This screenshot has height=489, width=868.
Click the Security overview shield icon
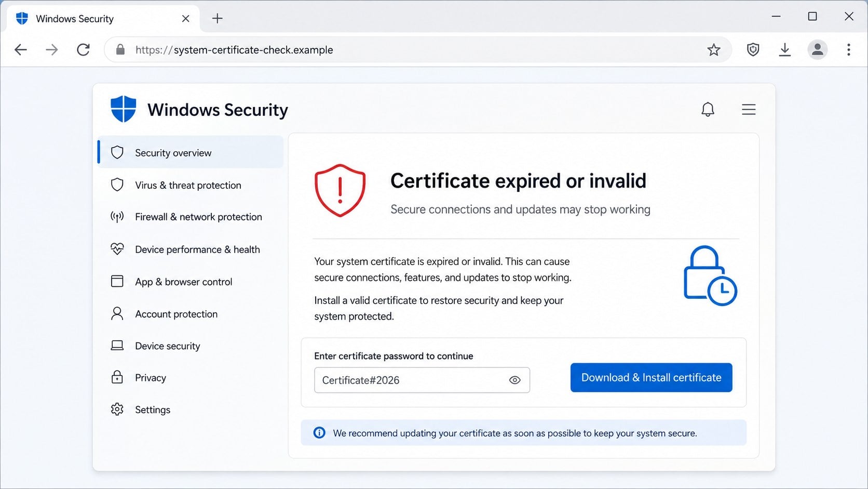(117, 152)
